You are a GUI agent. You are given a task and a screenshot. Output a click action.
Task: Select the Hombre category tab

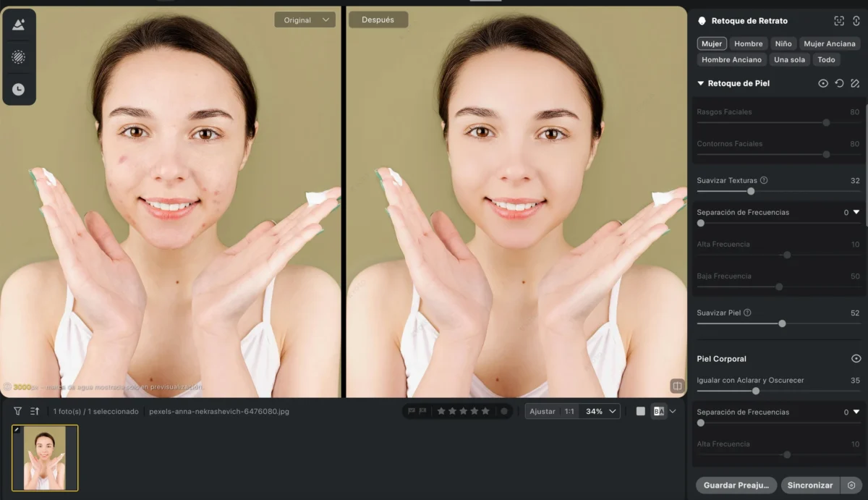(748, 43)
